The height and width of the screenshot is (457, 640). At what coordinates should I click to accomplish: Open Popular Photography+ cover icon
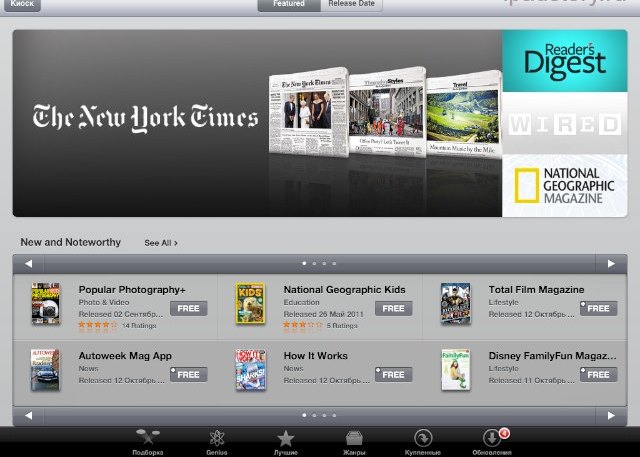point(46,303)
